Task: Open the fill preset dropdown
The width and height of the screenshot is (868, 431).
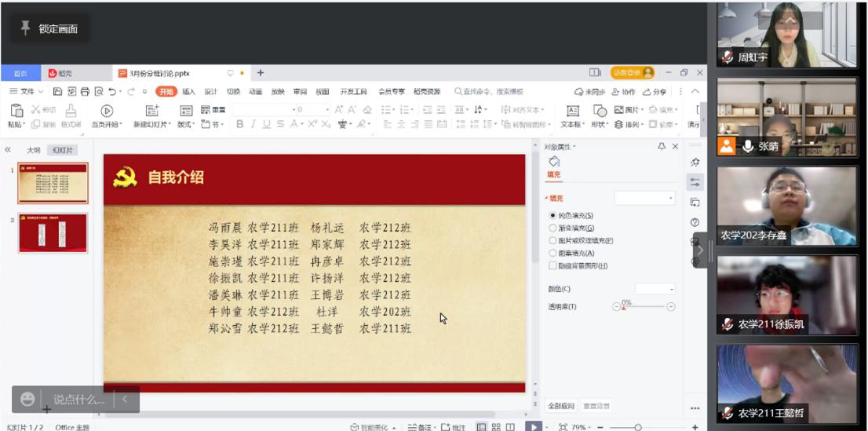Action: 644,199
